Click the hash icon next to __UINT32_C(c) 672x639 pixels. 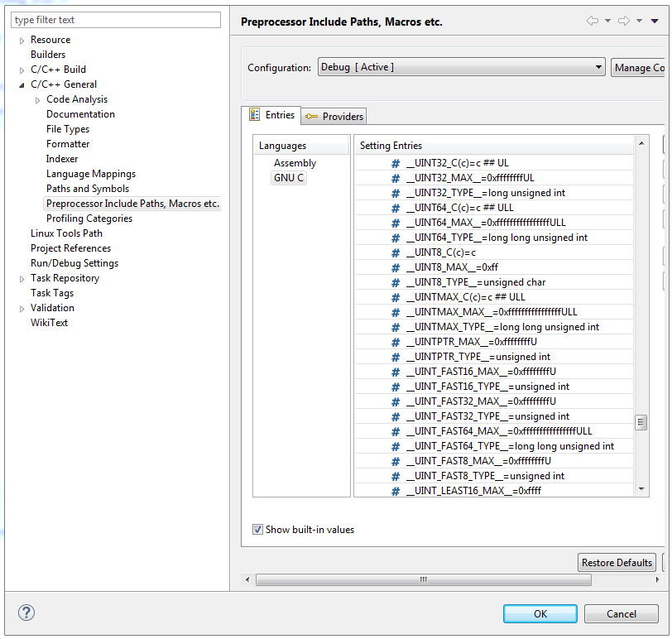[396, 163]
